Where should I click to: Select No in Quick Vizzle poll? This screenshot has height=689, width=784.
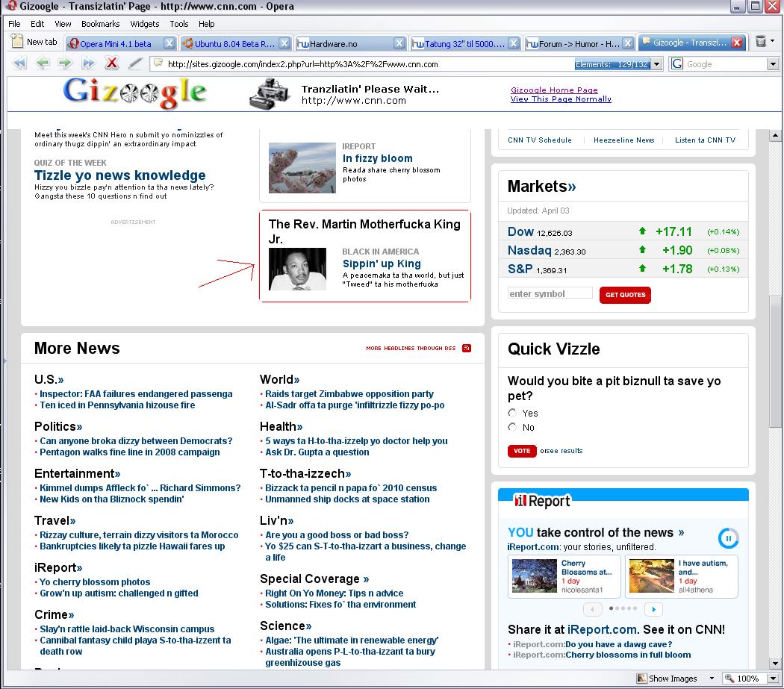(511, 427)
